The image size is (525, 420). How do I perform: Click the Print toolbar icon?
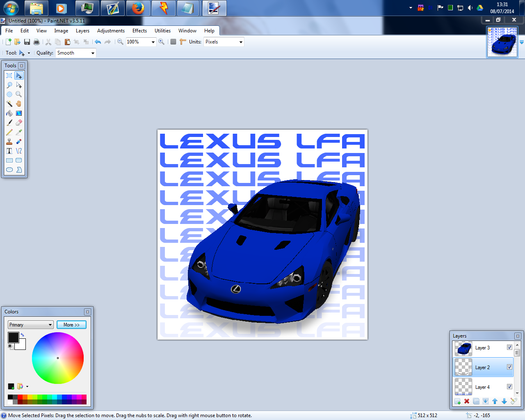point(37,42)
